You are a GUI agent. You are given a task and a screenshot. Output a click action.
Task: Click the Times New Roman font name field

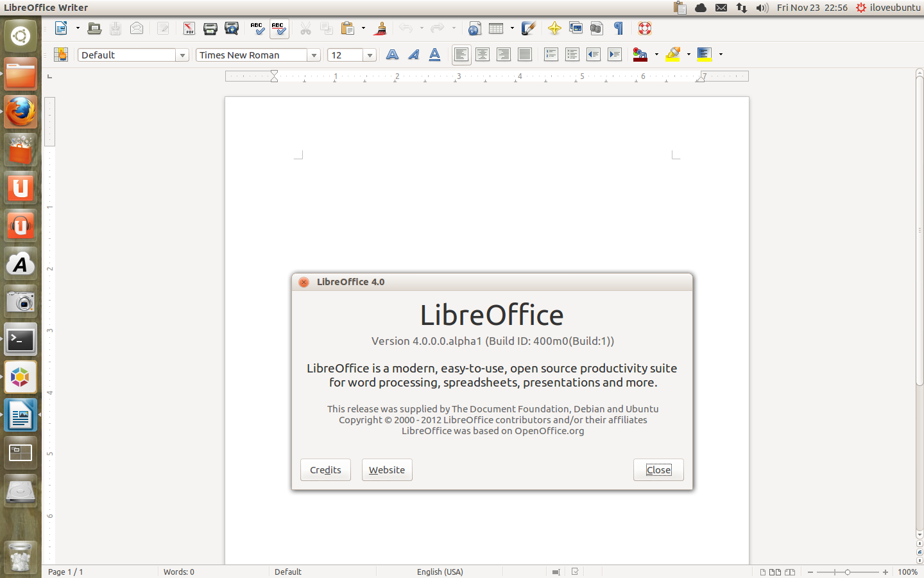pos(252,55)
